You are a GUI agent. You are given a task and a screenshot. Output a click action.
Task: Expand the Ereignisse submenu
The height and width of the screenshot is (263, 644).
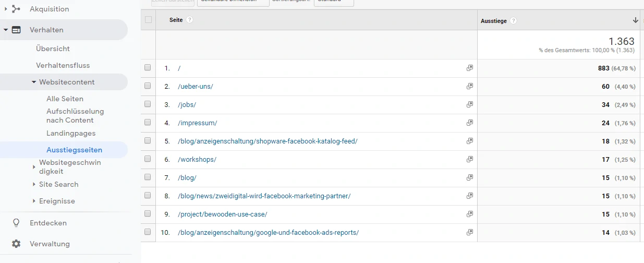click(34, 201)
